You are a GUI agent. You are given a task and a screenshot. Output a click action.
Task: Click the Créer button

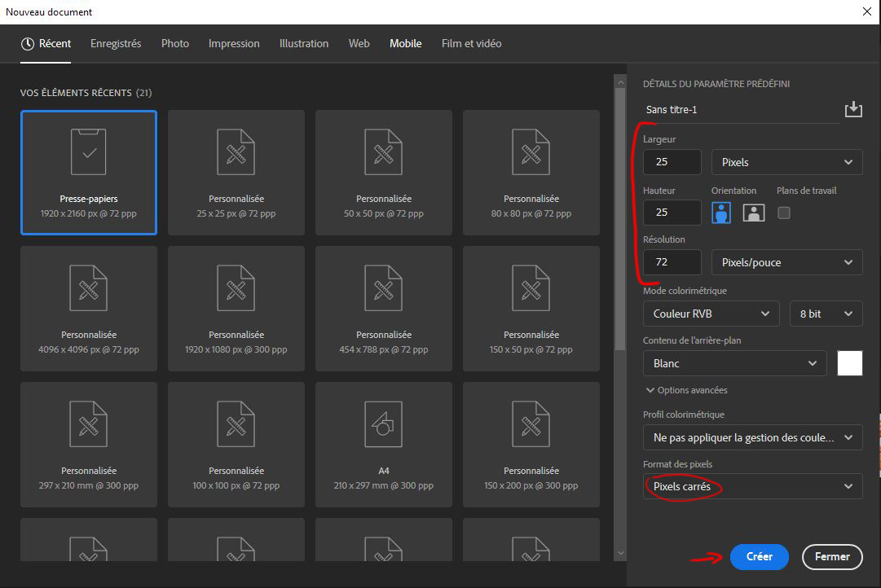click(x=759, y=557)
